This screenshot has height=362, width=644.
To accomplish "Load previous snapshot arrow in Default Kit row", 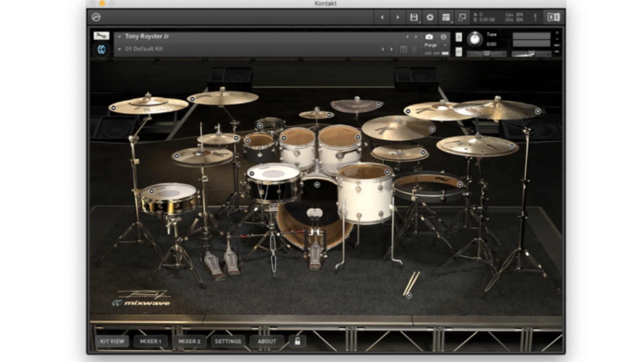I will [383, 49].
